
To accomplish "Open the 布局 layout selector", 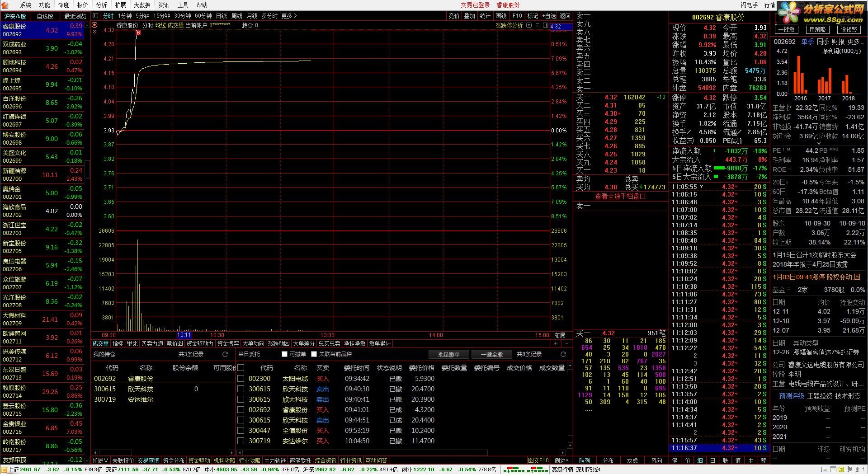I will pos(560,335).
